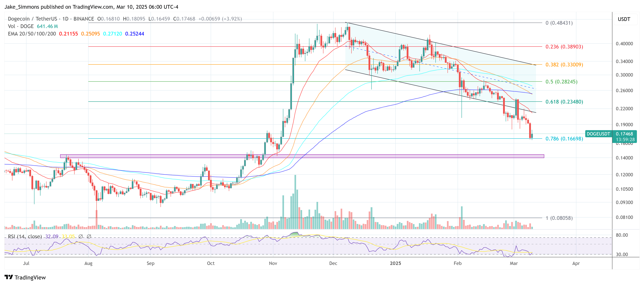Click the Dec label on time axis
Viewport: 644px width, 285px height.
[x=333, y=263]
